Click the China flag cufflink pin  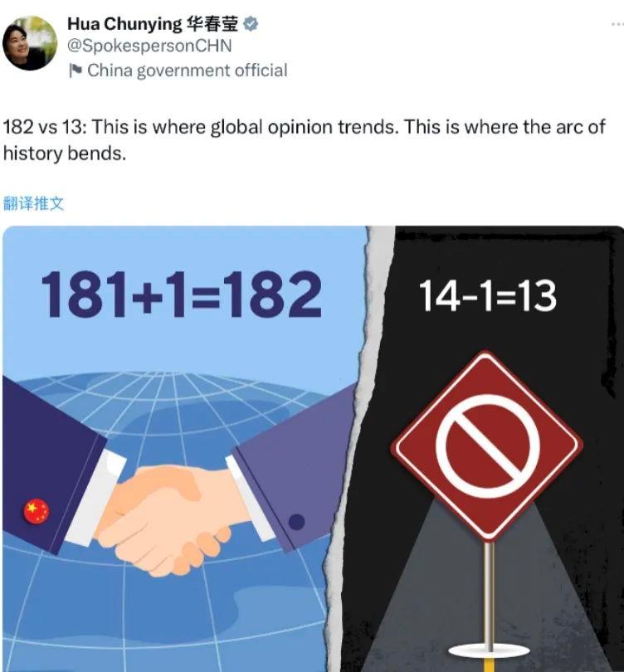click(x=37, y=511)
